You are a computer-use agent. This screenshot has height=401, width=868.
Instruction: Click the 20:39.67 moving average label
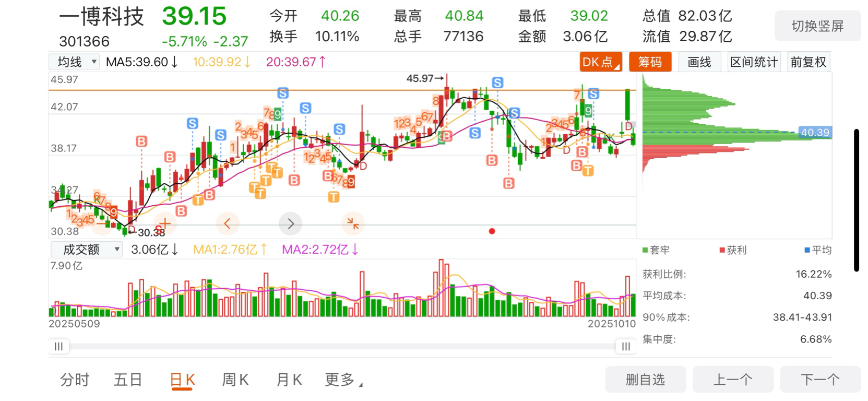point(296,62)
